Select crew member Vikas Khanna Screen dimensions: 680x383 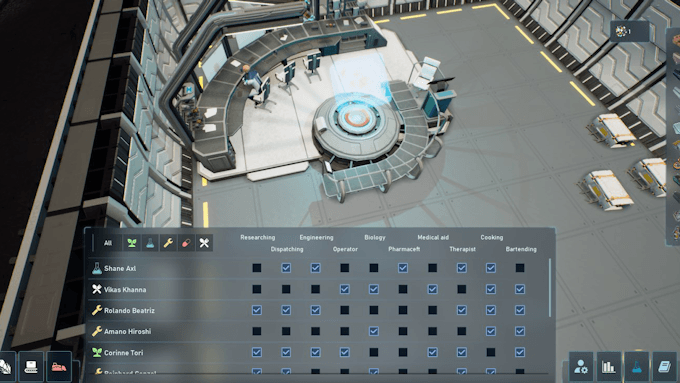125,289
